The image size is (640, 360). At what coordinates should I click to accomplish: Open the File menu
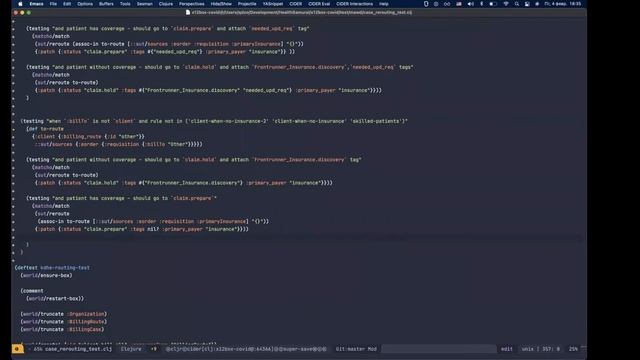click(53, 4)
